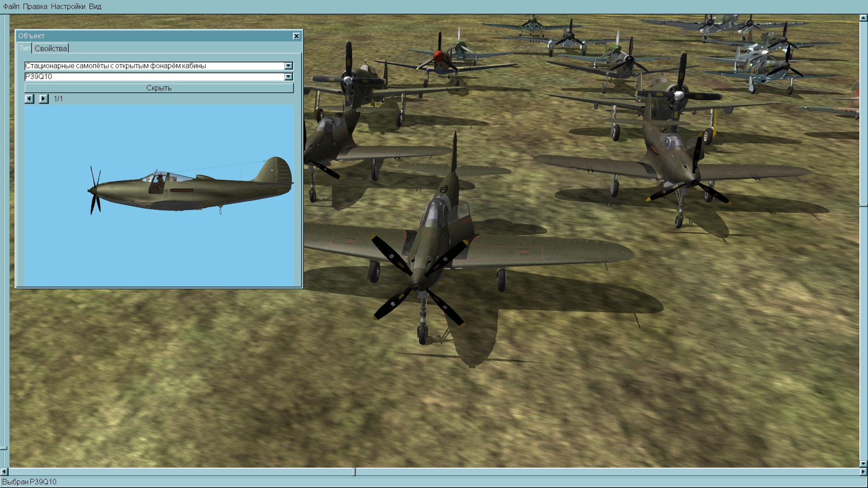This screenshot has width=868, height=488.
Task: Click the vertical scrollbar down arrow
Action: [x=863, y=464]
